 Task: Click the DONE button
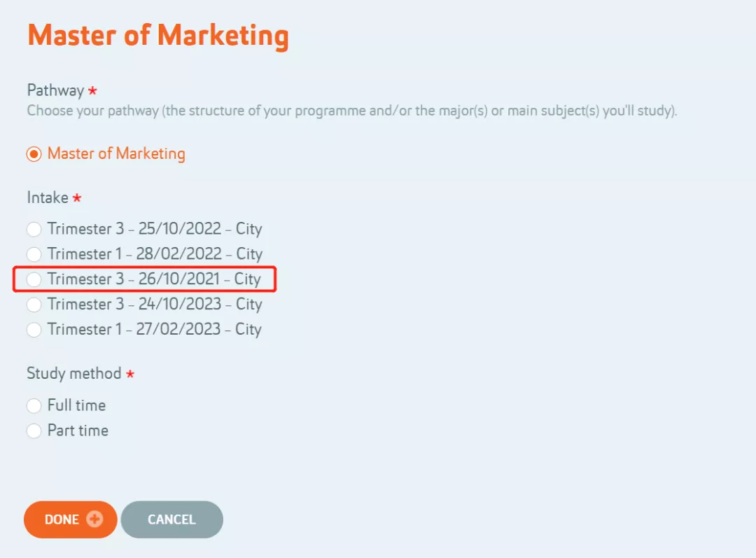coord(71,519)
